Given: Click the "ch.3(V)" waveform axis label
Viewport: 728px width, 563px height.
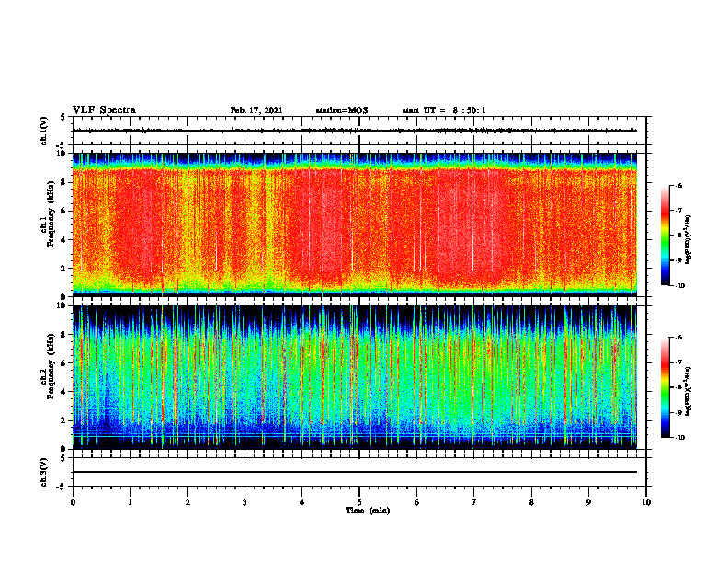Looking at the screenshot, I should (x=43, y=472).
